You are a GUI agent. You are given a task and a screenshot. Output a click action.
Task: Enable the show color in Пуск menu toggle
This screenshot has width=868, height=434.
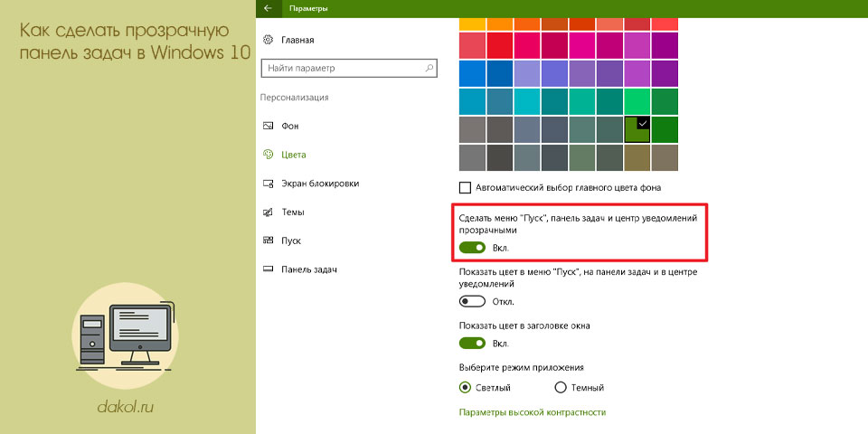(x=472, y=302)
